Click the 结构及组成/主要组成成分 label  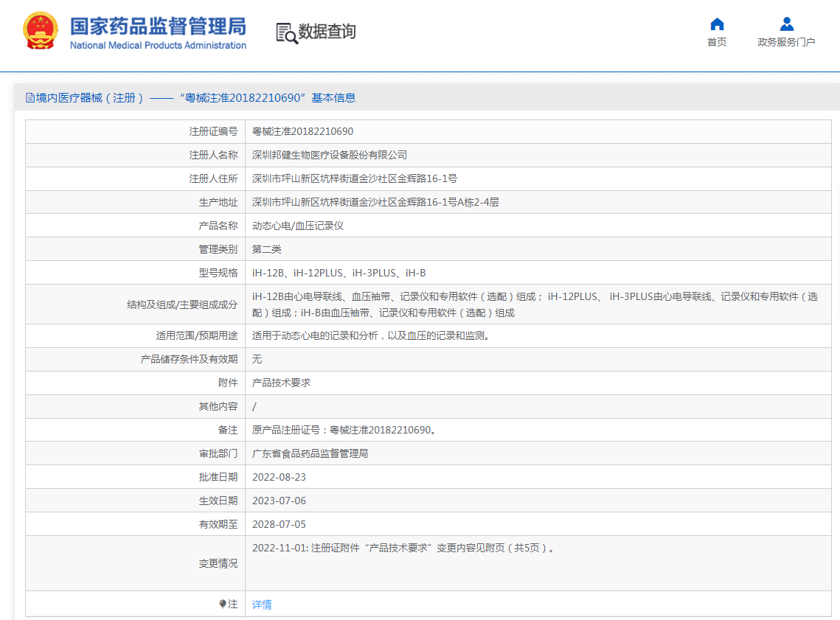[x=182, y=304]
